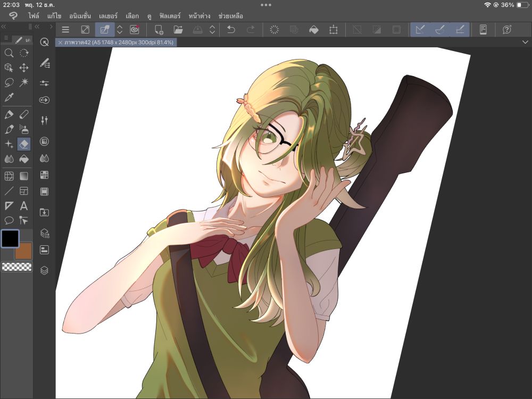Open the Brush Size palette
Viewport: 532px width, 399px height.
(x=45, y=100)
